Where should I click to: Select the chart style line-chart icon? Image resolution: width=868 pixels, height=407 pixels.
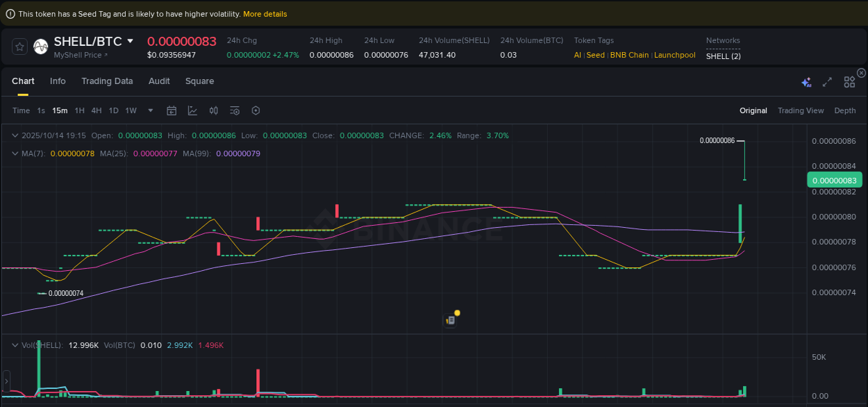coord(192,110)
